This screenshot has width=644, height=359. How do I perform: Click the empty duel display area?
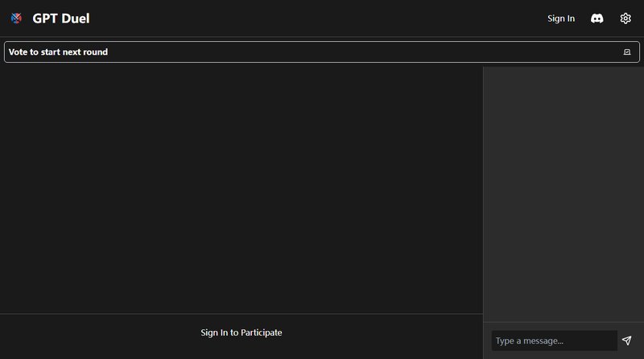(x=242, y=189)
